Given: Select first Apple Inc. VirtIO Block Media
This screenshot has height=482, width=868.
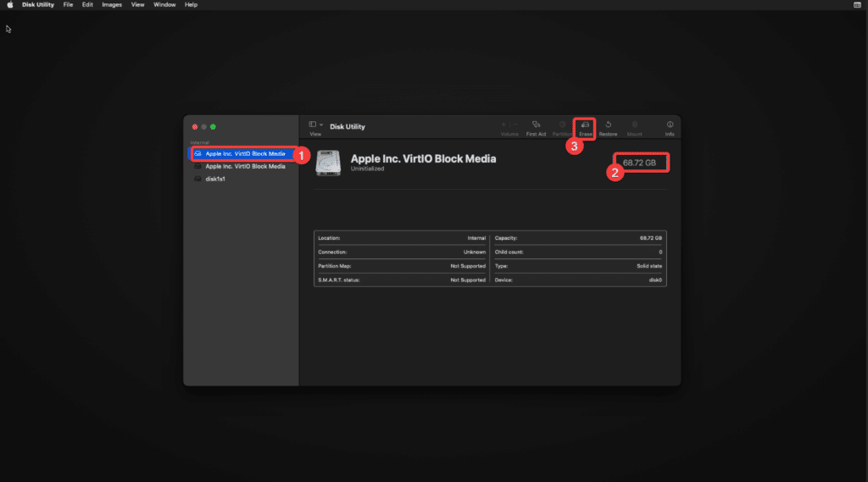Looking at the screenshot, I should pyautogui.click(x=245, y=154).
